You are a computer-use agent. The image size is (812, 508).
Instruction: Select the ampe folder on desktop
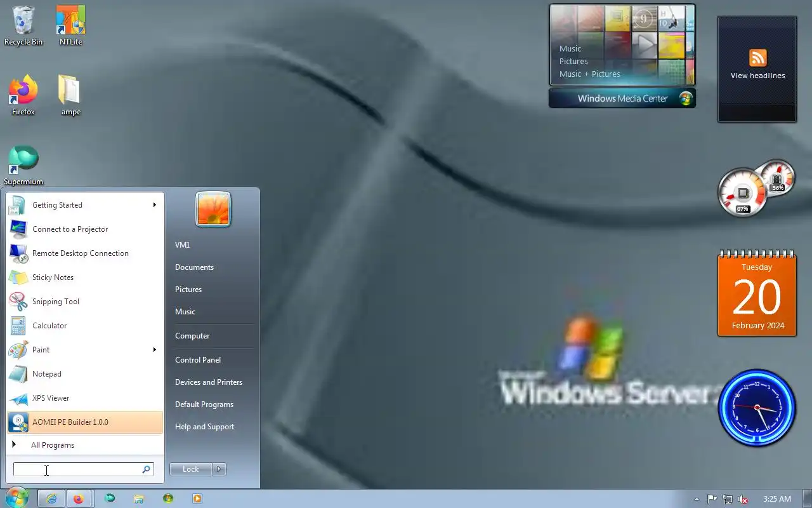[70, 95]
